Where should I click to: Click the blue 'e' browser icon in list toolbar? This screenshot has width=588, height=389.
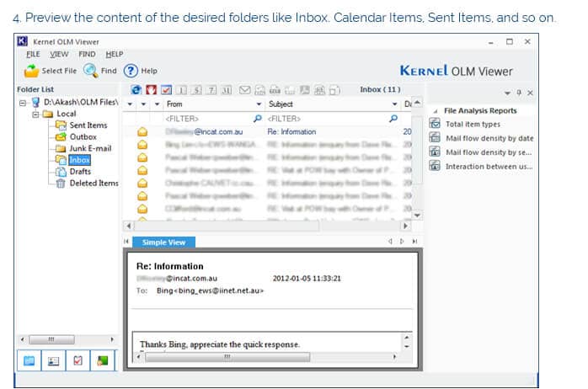click(136, 89)
